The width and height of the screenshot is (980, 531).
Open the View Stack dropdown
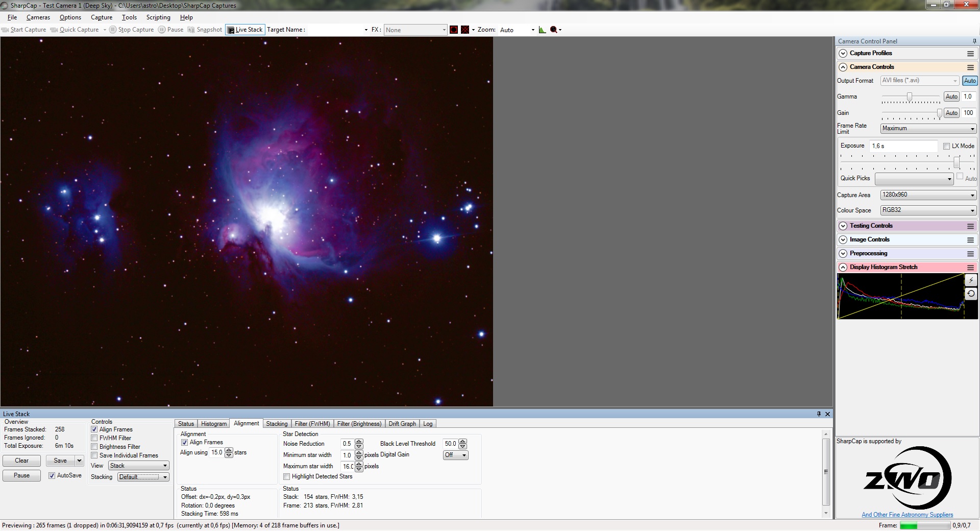click(138, 466)
